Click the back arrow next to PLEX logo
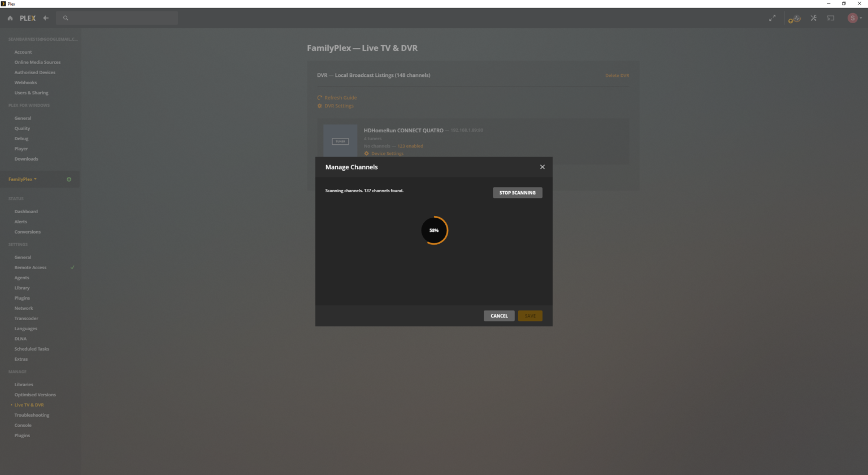This screenshot has height=475, width=868. pyautogui.click(x=46, y=18)
